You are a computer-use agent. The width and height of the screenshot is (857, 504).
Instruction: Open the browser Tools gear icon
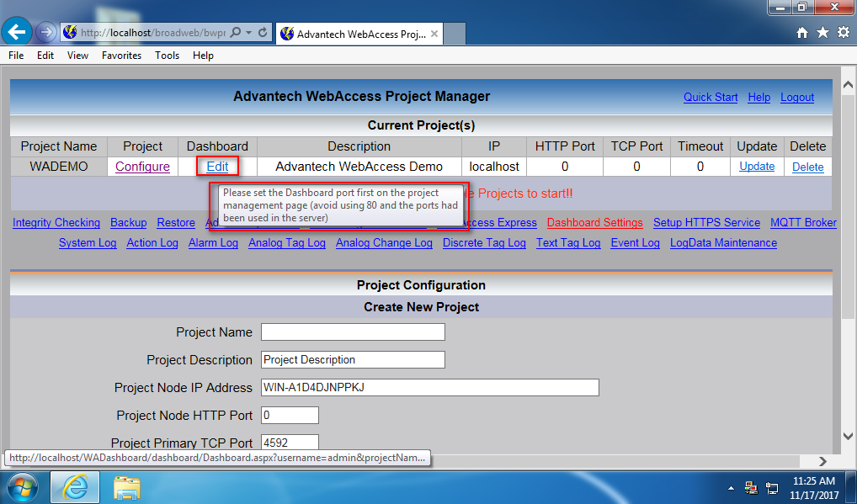click(x=844, y=33)
